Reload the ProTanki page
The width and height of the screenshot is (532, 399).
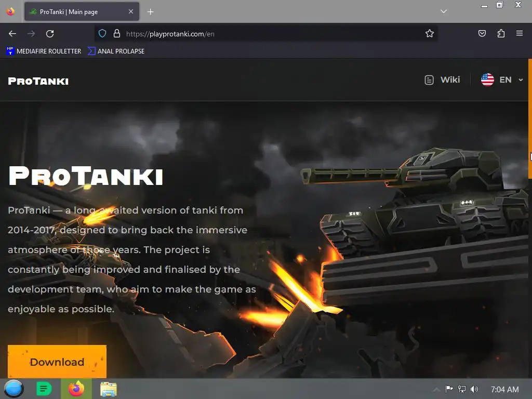tap(50, 34)
